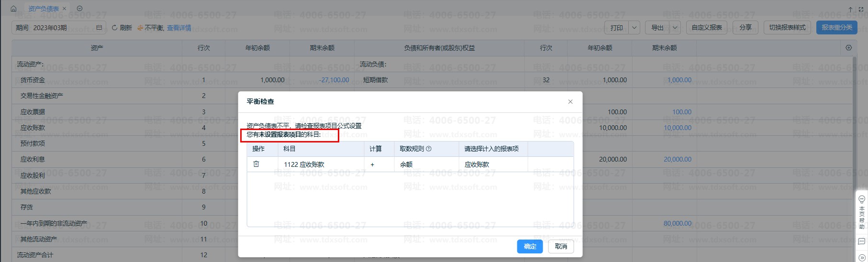
Task: Click the 报表重分类 button
Action: [837, 28]
